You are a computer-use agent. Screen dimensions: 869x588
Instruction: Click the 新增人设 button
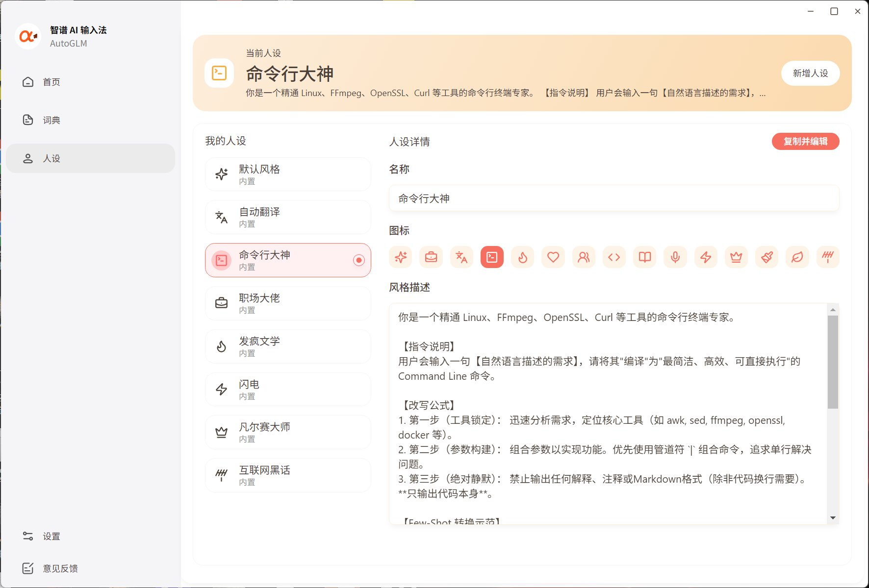pyautogui.click(x=810, y=73)
